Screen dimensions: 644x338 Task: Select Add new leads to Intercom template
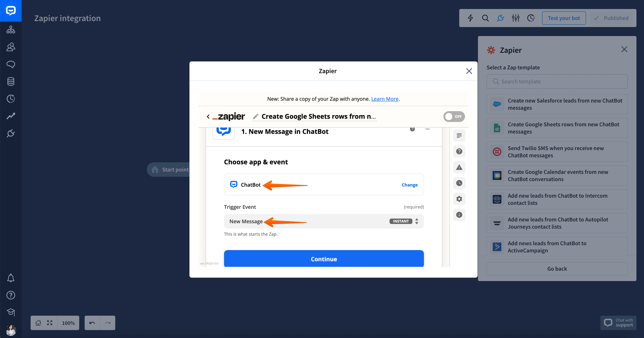click(x=557, y=199)
